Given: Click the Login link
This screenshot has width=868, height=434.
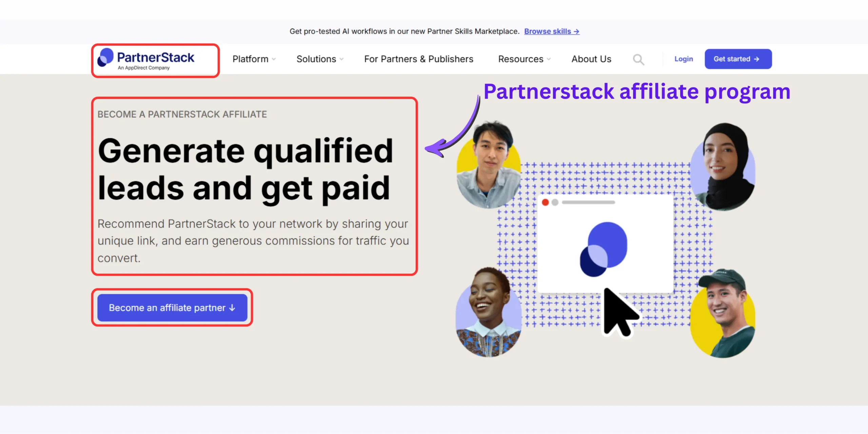Looking at the screenshot, I should [x=684, y=59].
